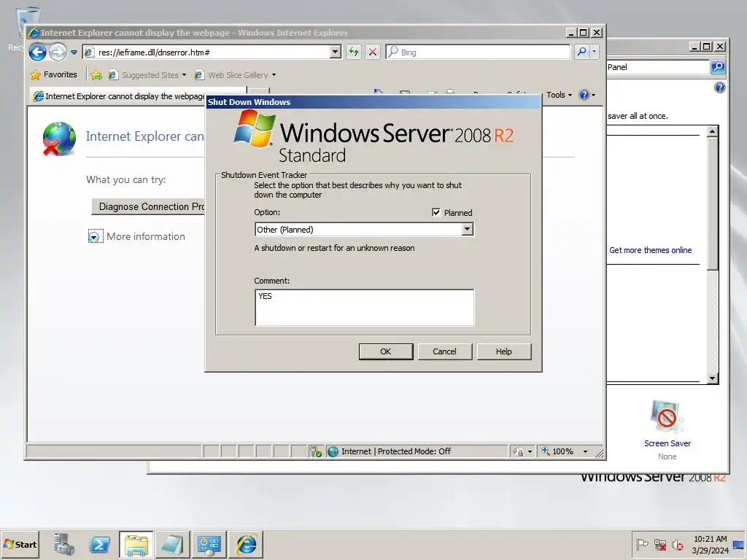This screenshot has height=560, width=747.
Task: Open Windows Explorer taskbar button
Action: pyautogui.click(x=136, y=544)
